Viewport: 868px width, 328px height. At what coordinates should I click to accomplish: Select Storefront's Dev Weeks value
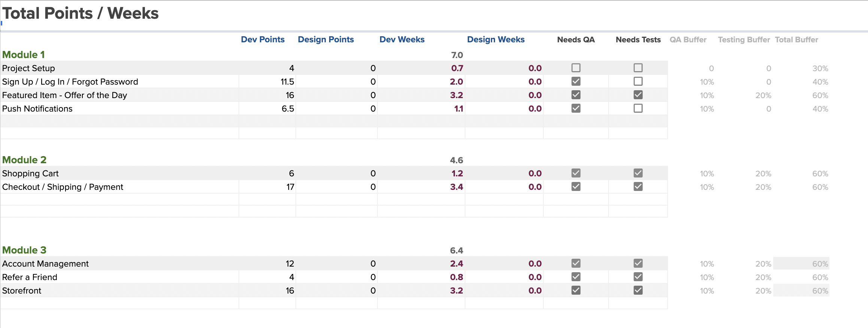pos(456,291)
